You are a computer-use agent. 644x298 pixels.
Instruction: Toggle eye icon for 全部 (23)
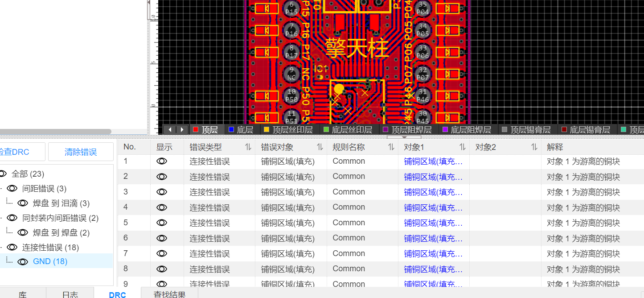(x=2, y=174)
